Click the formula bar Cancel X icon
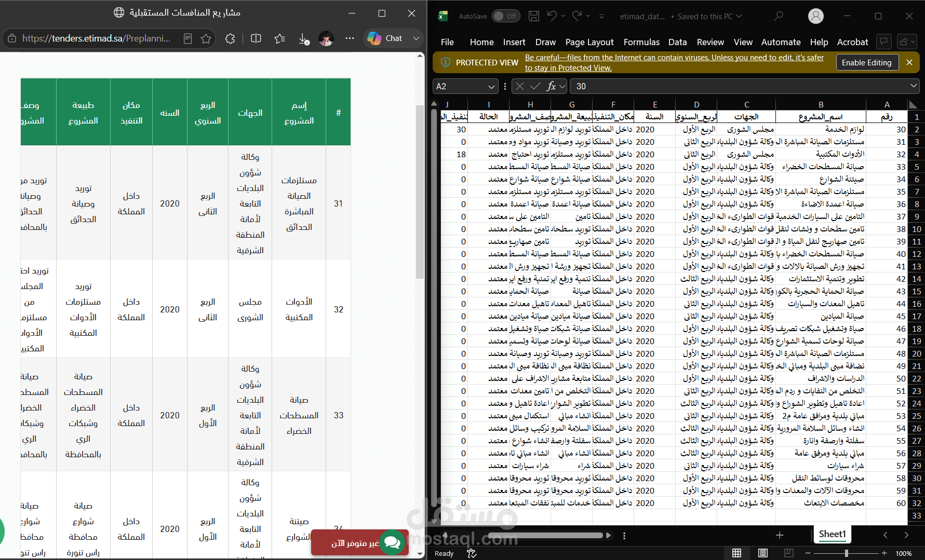Screen dimensions: 925x560 click(x=520, y=86)
